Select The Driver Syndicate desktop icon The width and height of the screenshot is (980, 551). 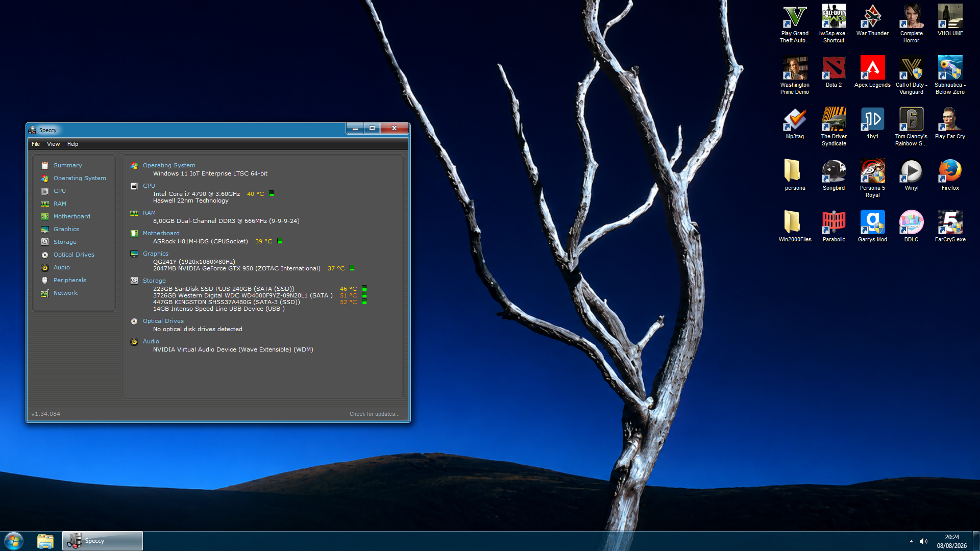click(x=834, y=127)
